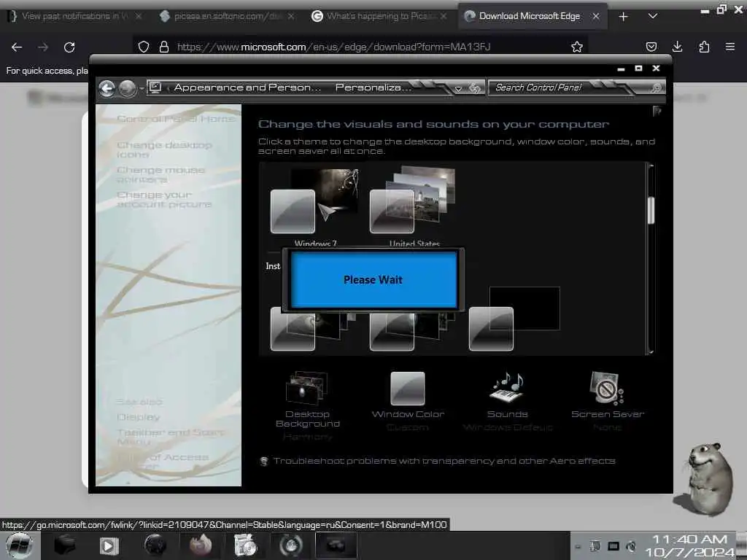Open Change desktop icons link
The width and height of the screenshot is (747, 560).
click(x=164, y=149)
